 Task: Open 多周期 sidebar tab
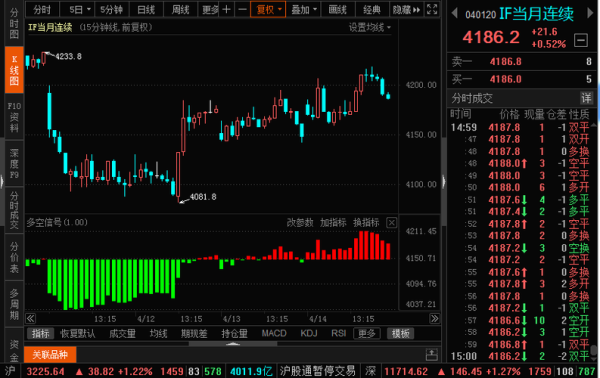tap(14, 304)
